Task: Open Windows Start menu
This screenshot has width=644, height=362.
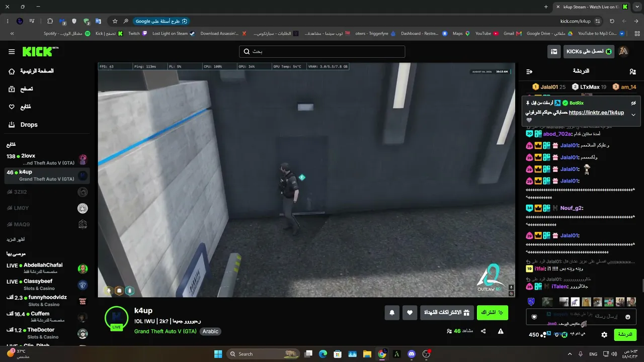Action: click(x=218, y=354)
